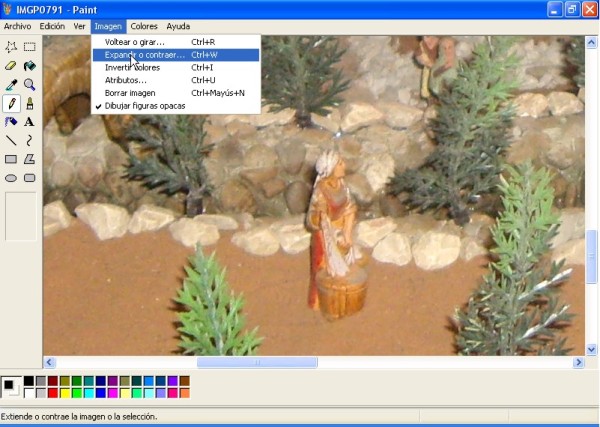Click the horizontal scrollbar right arrow
The height and width of the screenshot is (427, 600).
pos(579,362)
